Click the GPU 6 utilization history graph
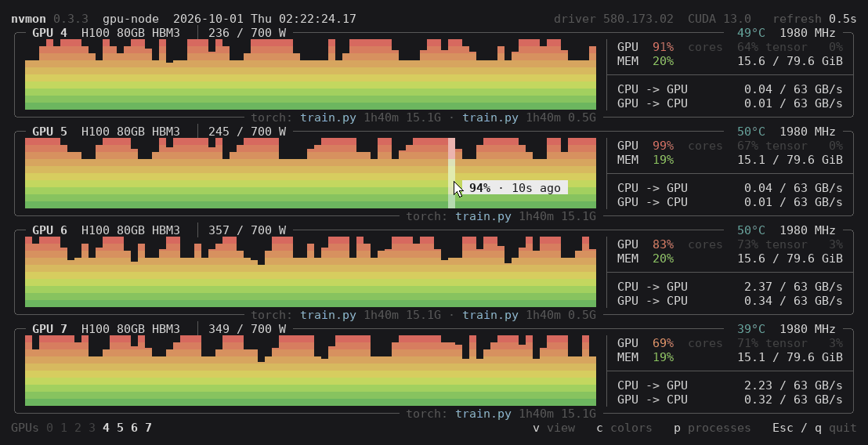Viewport: 868px width, 445px height. point(310,272)
